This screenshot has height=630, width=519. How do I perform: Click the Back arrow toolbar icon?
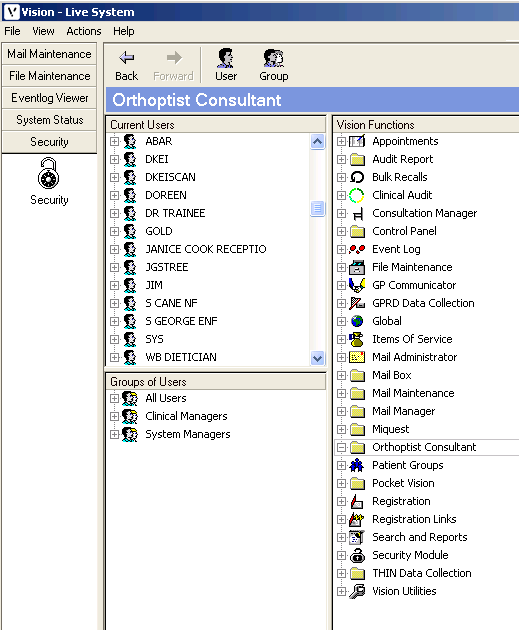coord(127,58)
